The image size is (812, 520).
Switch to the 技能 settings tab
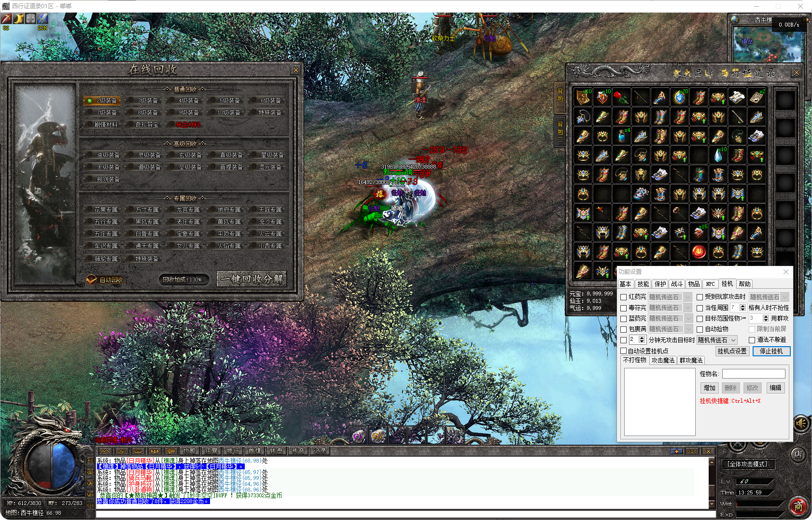643,284
